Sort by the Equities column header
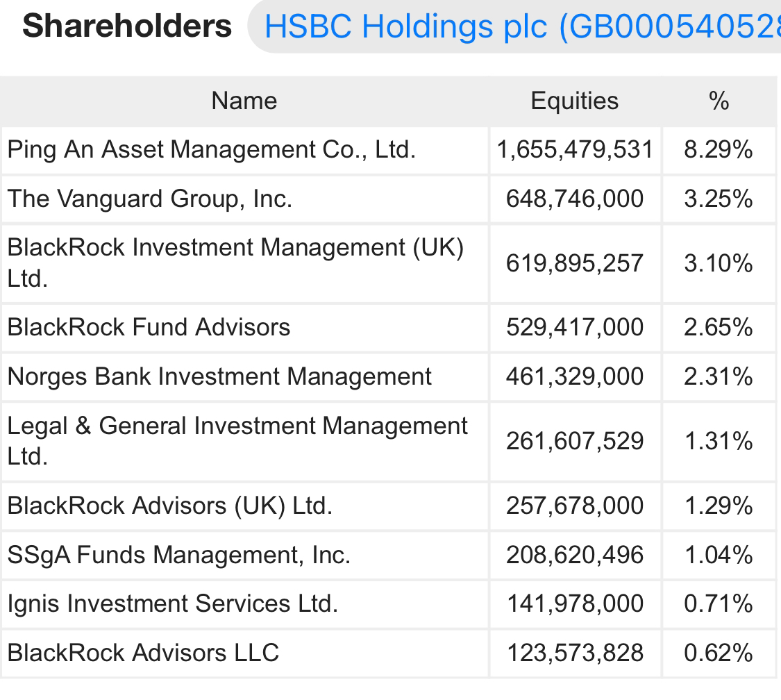The image size is (781, 700). pyautogui.click(x=574, y=101)
